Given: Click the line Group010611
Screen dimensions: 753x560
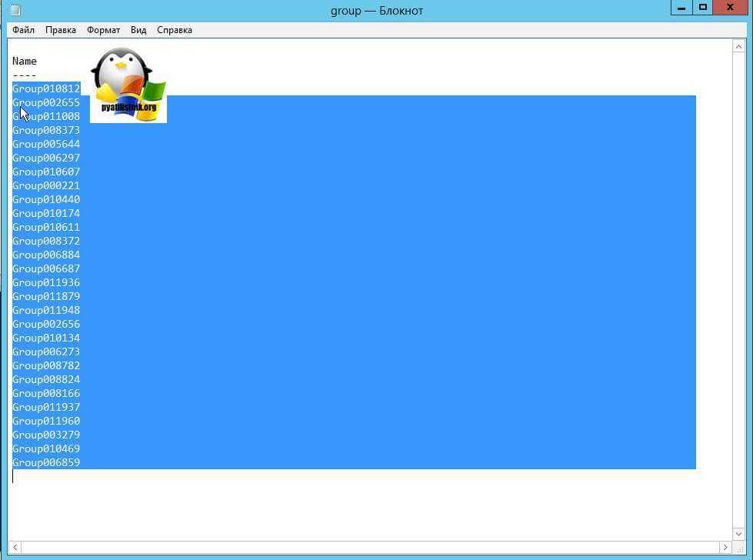Looking at the screenshot, I should (46, 227).
